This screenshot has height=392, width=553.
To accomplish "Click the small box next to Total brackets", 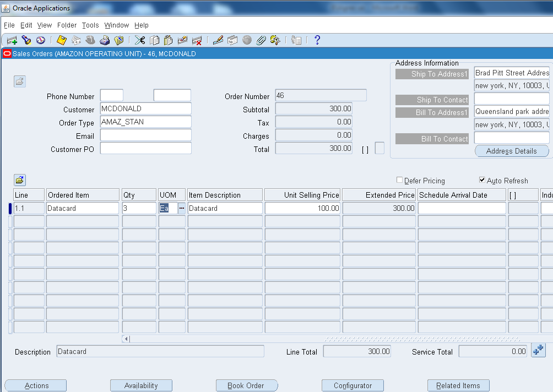I will tap(379, 148).
